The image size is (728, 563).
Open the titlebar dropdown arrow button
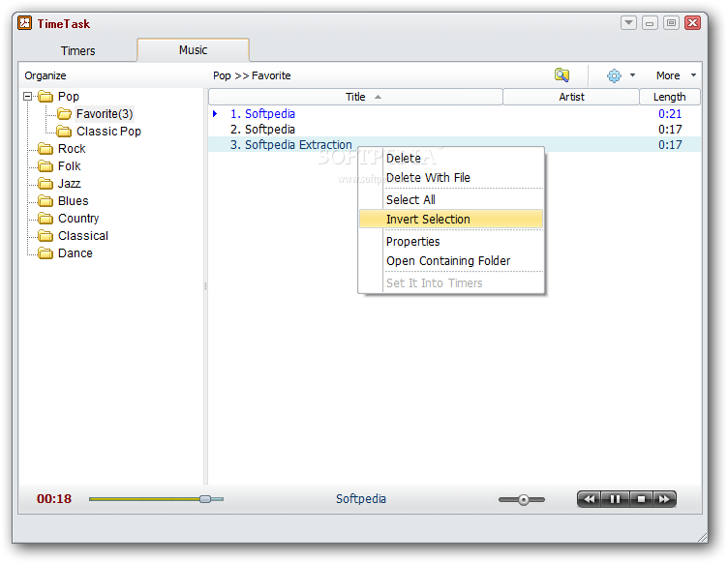(x=628, y=22)
